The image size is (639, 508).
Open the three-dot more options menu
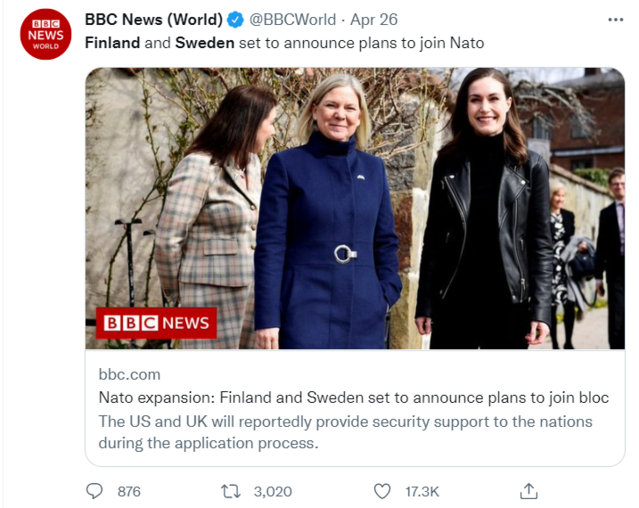click(x=615, y=19)
